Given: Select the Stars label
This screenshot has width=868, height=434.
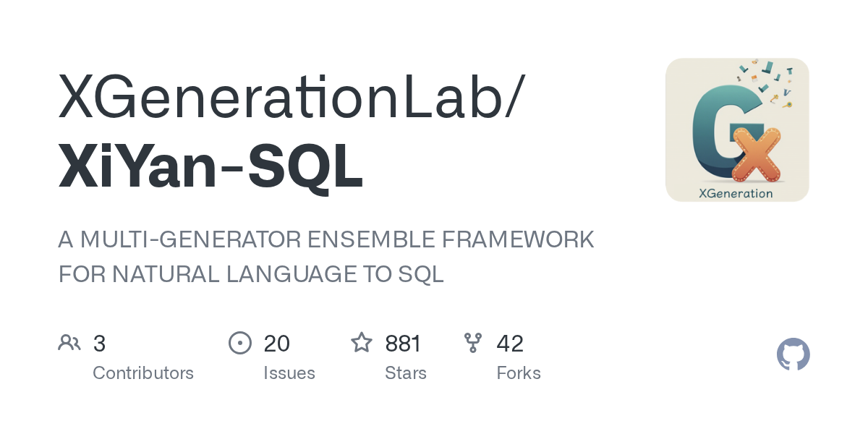Looking at the screenshot, I should pos(406,373).
